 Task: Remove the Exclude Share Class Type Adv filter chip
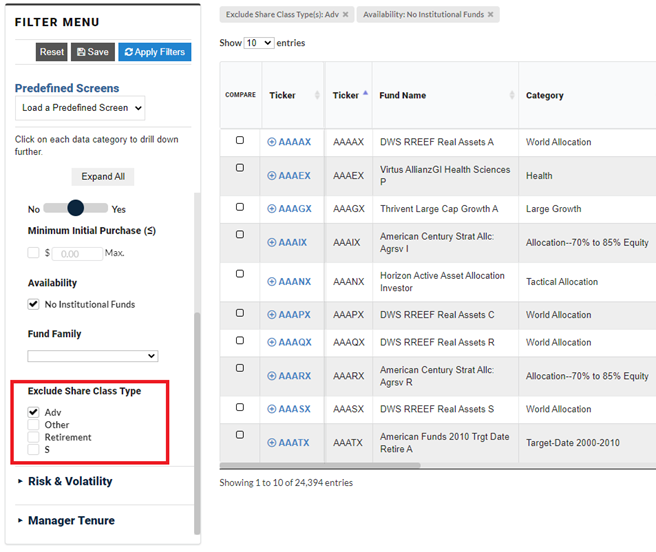pos(346,15)
